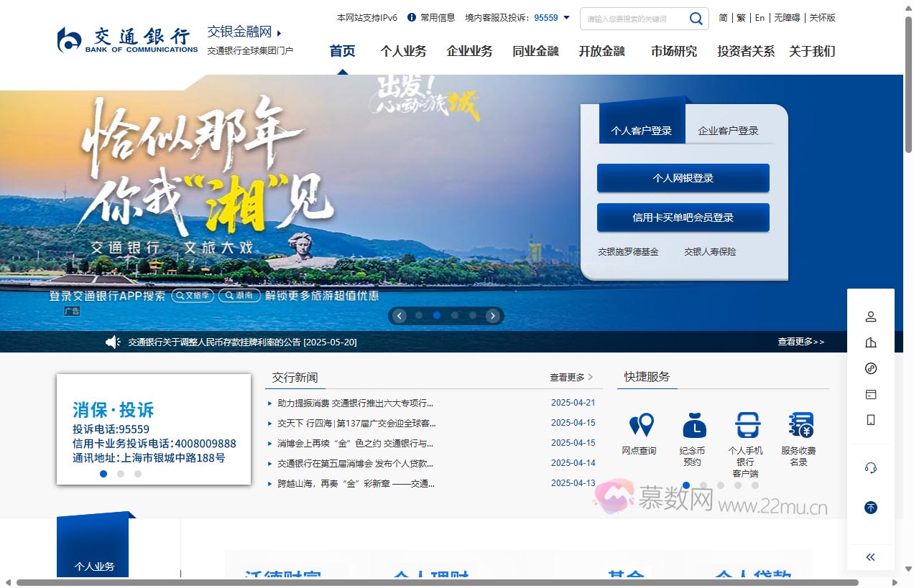Open the 纪念币预约 commemorative coin icon

[694, 425]
